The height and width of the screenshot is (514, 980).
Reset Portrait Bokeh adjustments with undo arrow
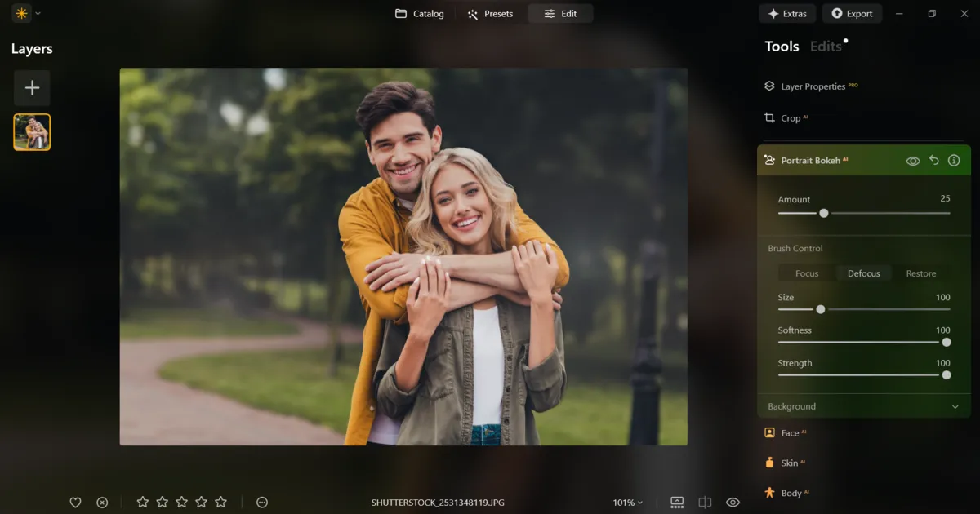click(933, 160)
